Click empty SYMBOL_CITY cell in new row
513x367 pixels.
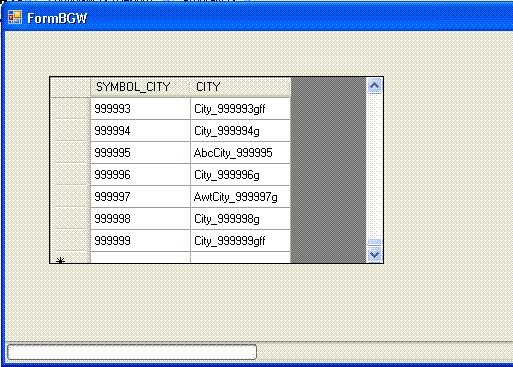click(x=140, y=257)
